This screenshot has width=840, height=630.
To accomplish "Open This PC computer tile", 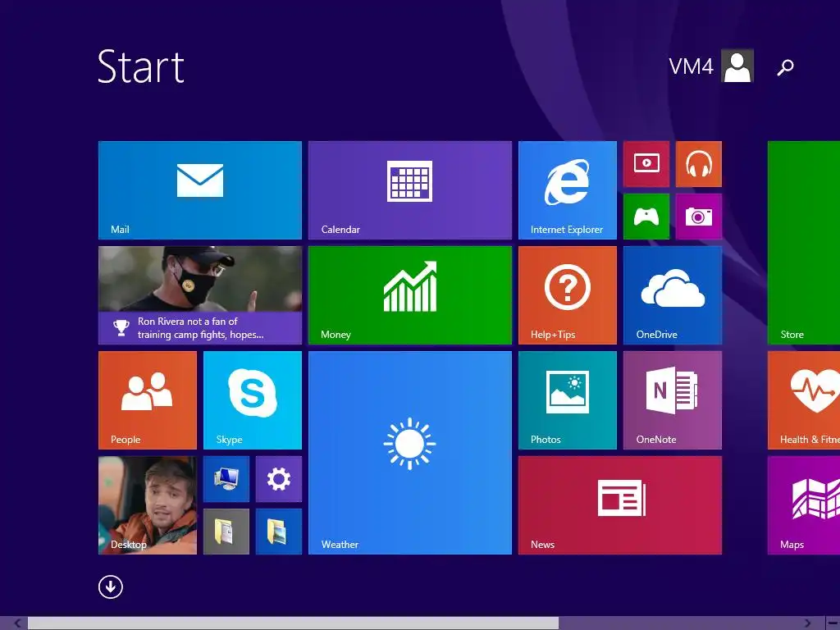I will pos(226,479).
